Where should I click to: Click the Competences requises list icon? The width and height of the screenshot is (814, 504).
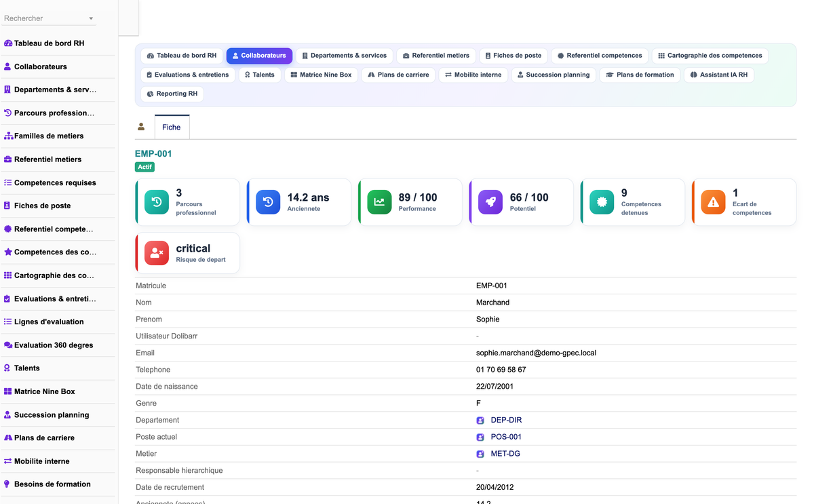click(8, 182)
